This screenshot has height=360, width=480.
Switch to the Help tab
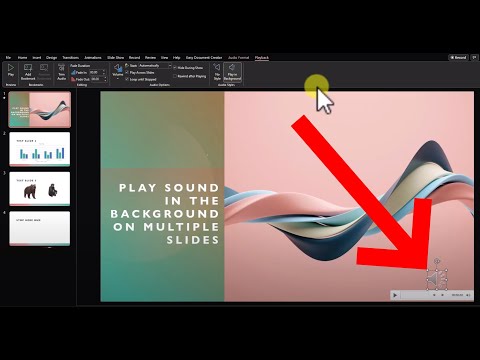[177, 58]
